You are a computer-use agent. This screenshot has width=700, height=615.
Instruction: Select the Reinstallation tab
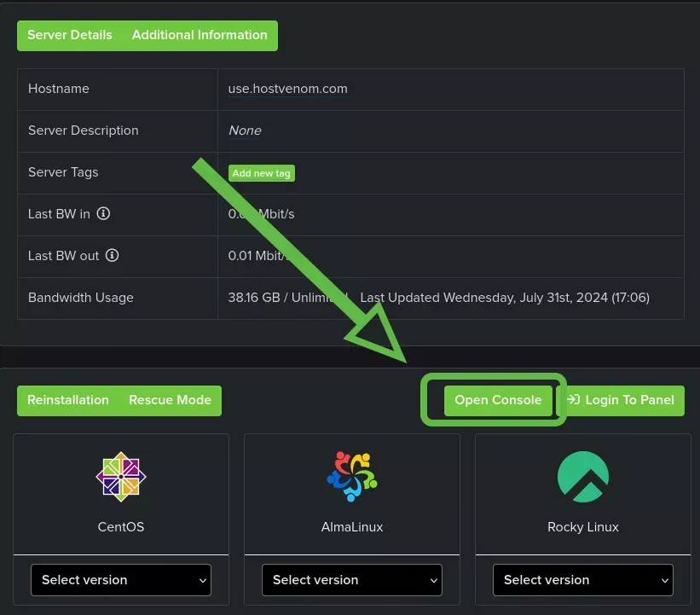68,400
